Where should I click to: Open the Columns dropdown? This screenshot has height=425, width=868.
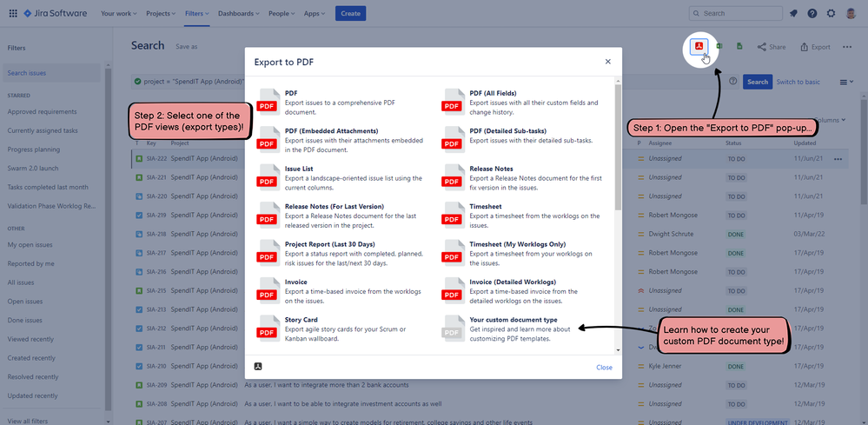click(x=831, y=120)
